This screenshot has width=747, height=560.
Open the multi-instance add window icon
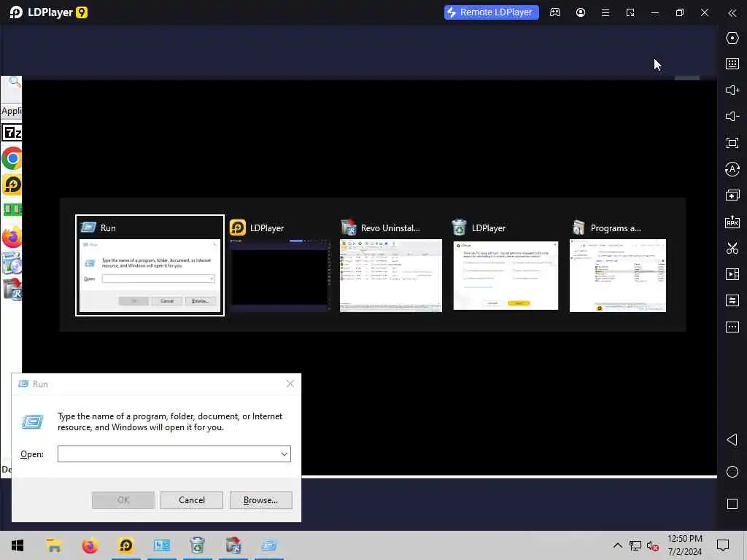732,195
